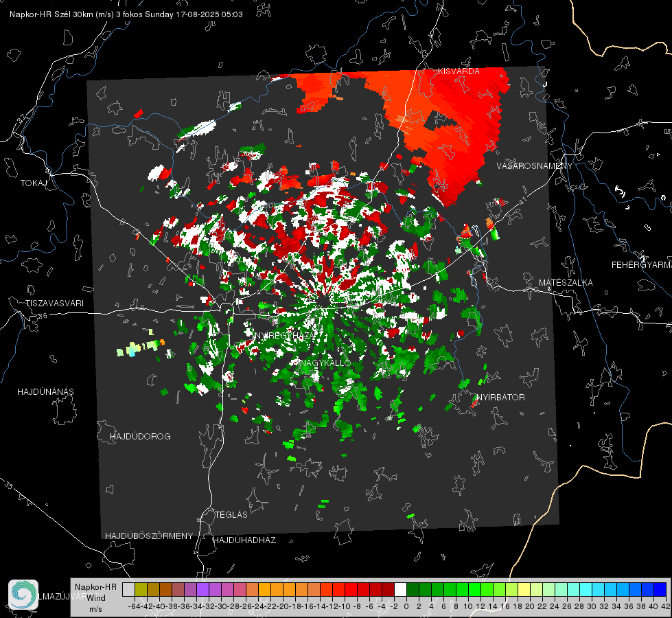Click the TÉGLÁS label
The width and height of the screenshot is (672, 618).
point(231,514)
